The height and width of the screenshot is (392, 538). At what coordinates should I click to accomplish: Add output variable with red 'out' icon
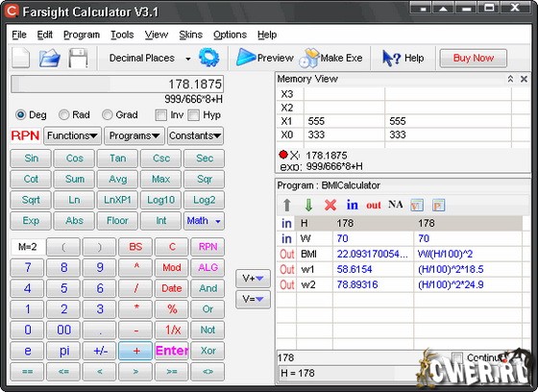click(x=374, y=206)
